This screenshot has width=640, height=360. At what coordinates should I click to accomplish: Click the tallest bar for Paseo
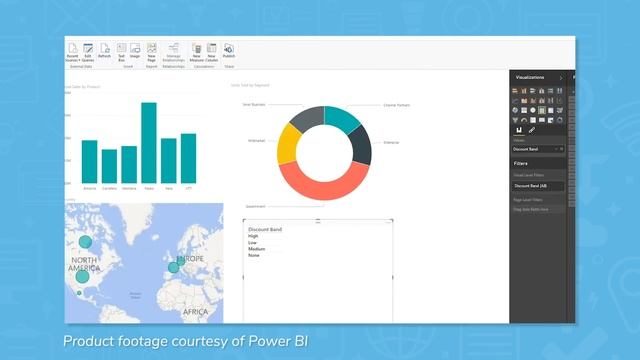(149, 143)
